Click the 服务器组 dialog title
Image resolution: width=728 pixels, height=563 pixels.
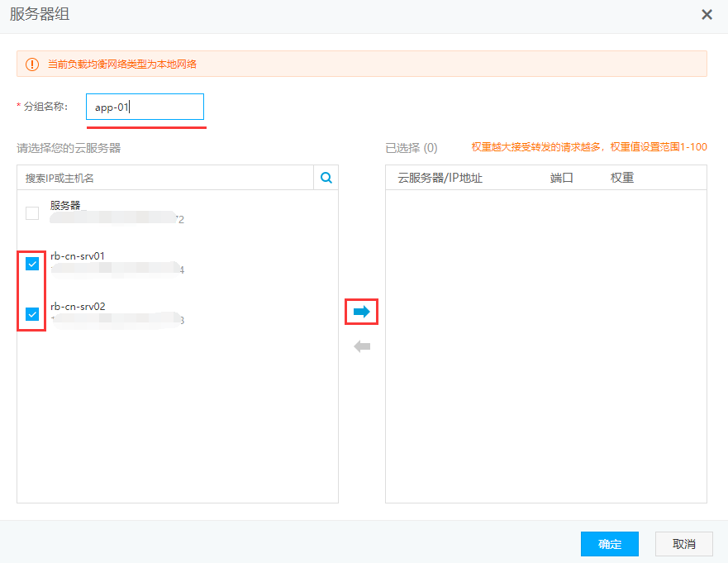tap(40, 14)
